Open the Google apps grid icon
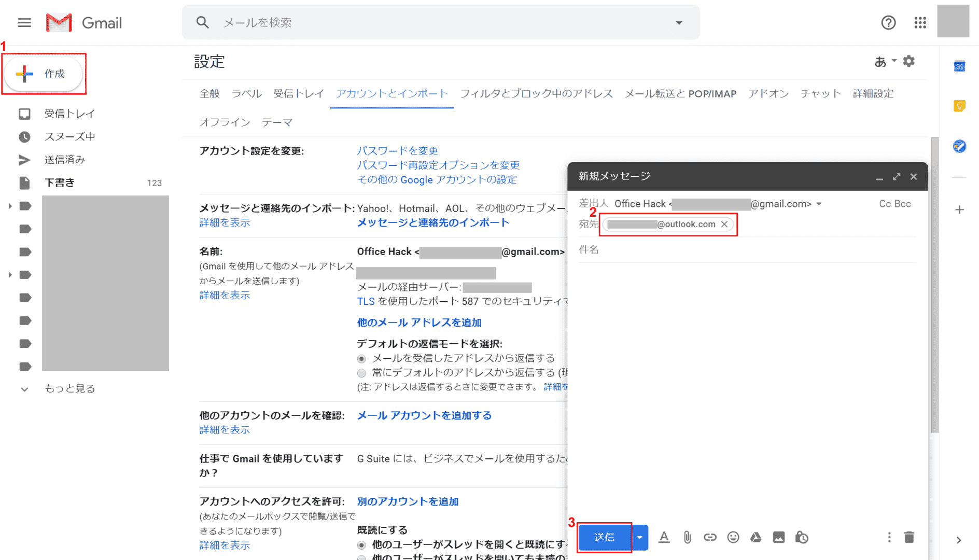Screen dimensions: 979x560 pyautogui.click(x=920, y=23)
